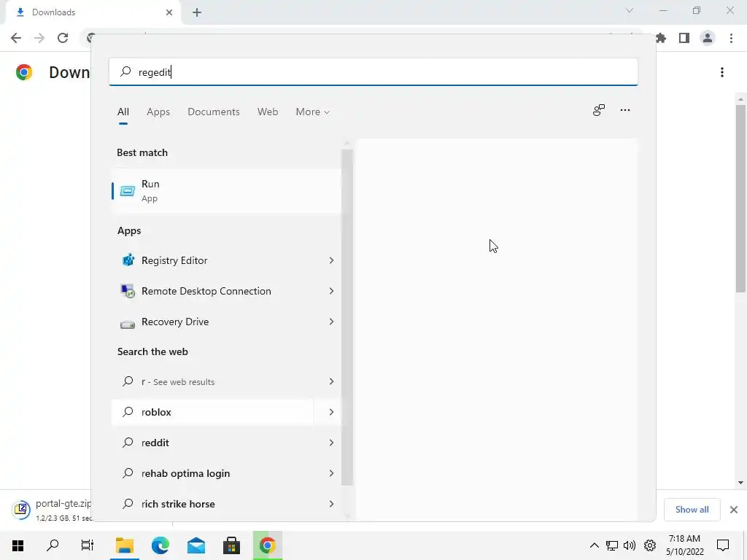Go back in Chrome
Screen dimensions: 747x560
[x=16, y=38]
